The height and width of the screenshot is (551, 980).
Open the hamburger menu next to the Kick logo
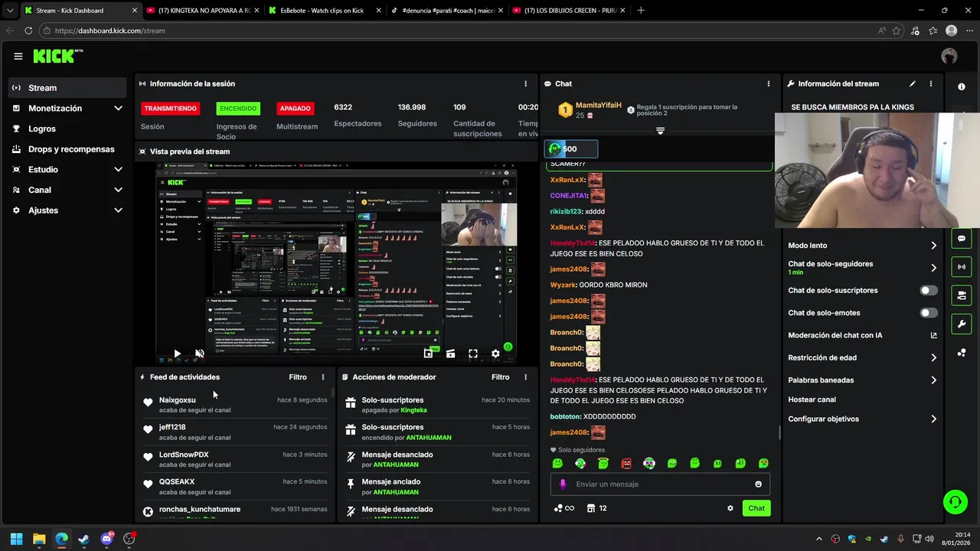[x=18, y=56]
